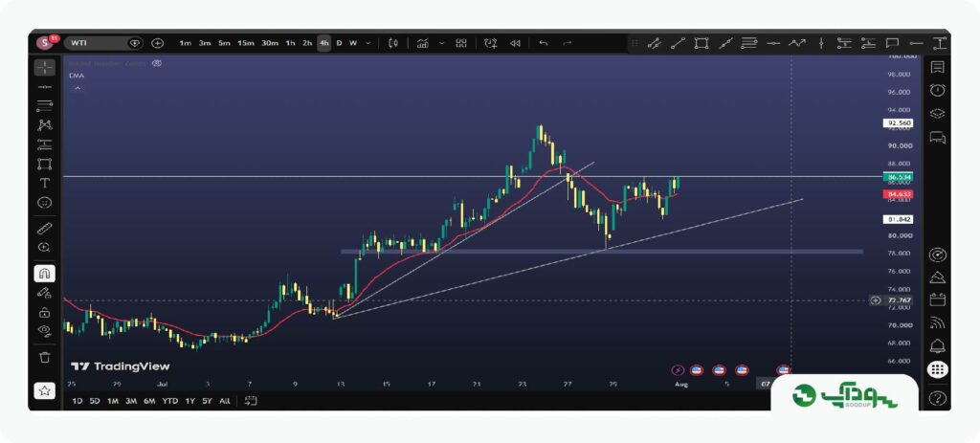Select the crosshair cursor tool

[x=44, y=67]
